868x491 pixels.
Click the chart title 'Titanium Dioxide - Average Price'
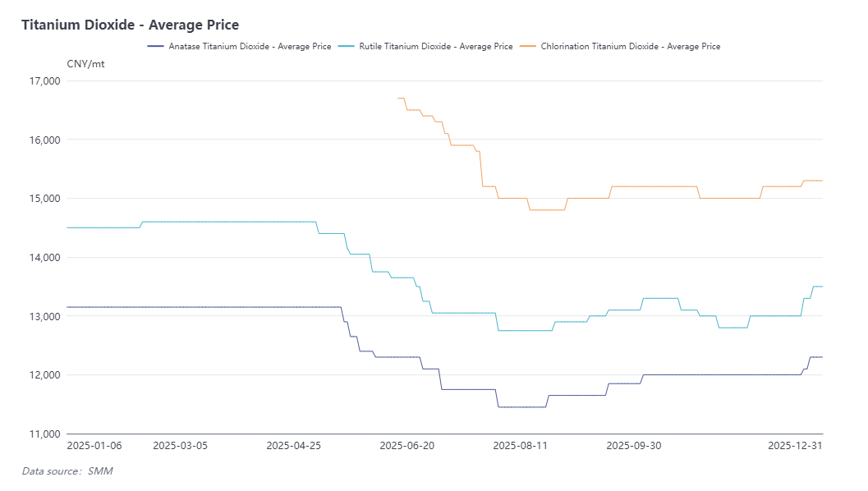point(130,25)
